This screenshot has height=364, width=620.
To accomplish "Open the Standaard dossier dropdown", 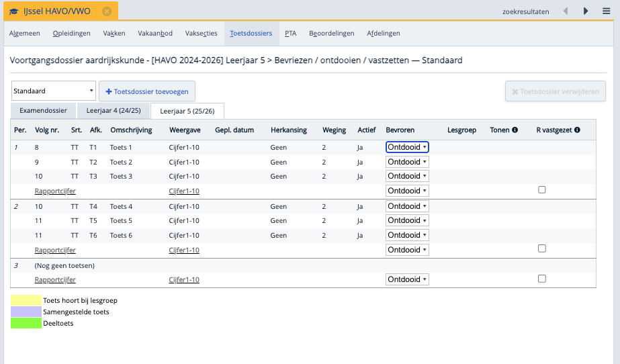I will pyautogui.click(x=54, y=91).
